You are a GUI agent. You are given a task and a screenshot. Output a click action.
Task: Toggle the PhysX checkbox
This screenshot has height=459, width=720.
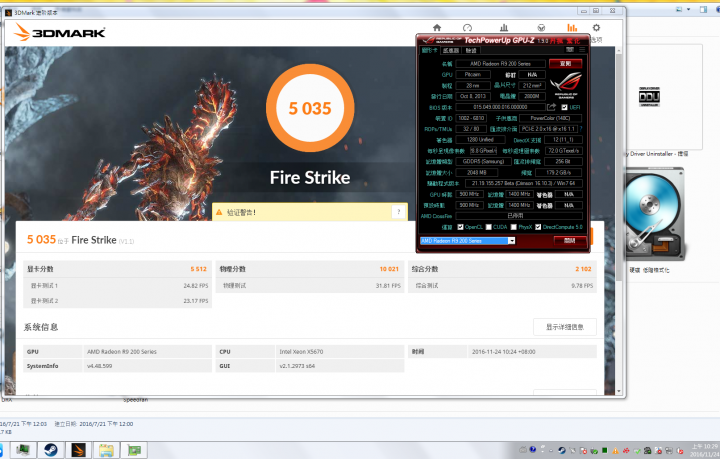514,227
